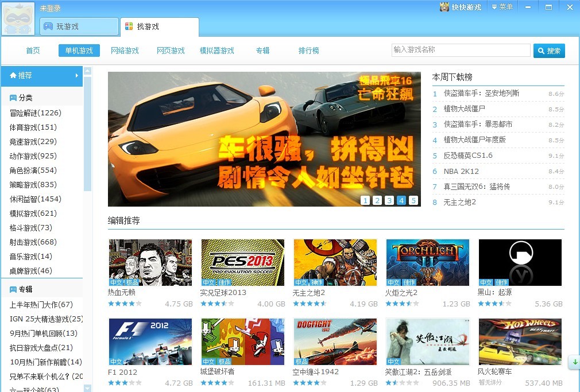Click the gamepad icon on 玩游戏 tab
The image size is (580, 392).
48,26
